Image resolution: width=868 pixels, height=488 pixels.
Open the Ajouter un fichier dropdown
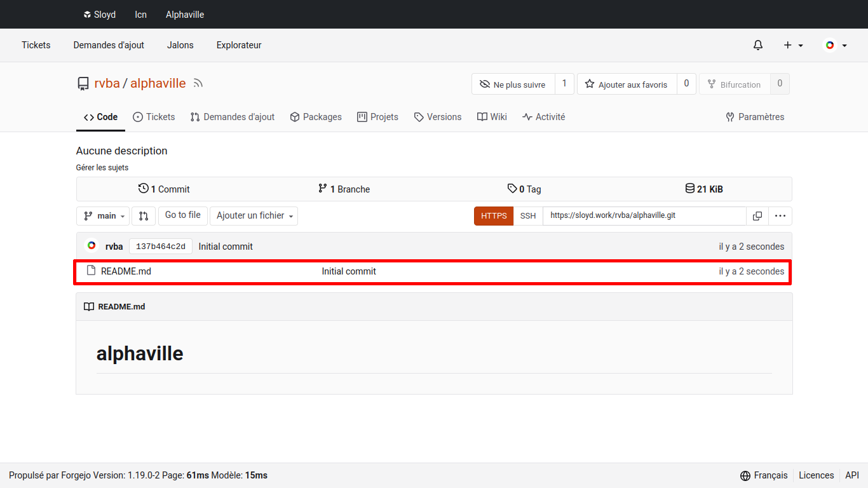coord(254,216)
